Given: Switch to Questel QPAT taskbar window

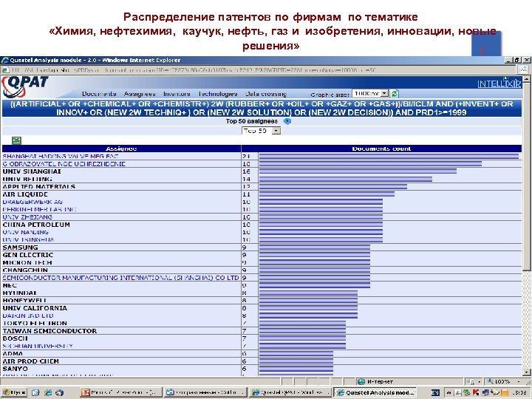Looking at the screenshot, I should point(290,392).
